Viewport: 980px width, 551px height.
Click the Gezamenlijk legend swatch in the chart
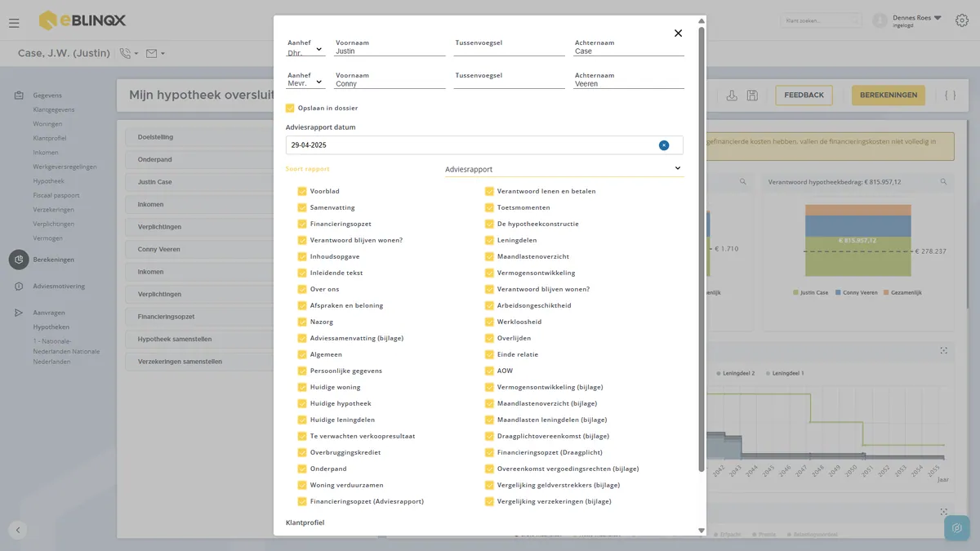click(885, 292)
